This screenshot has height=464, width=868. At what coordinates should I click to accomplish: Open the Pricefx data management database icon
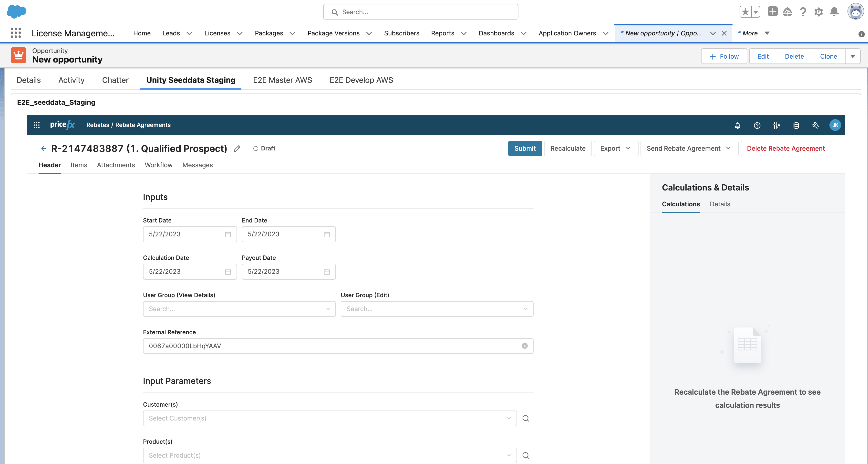[796, 125]
